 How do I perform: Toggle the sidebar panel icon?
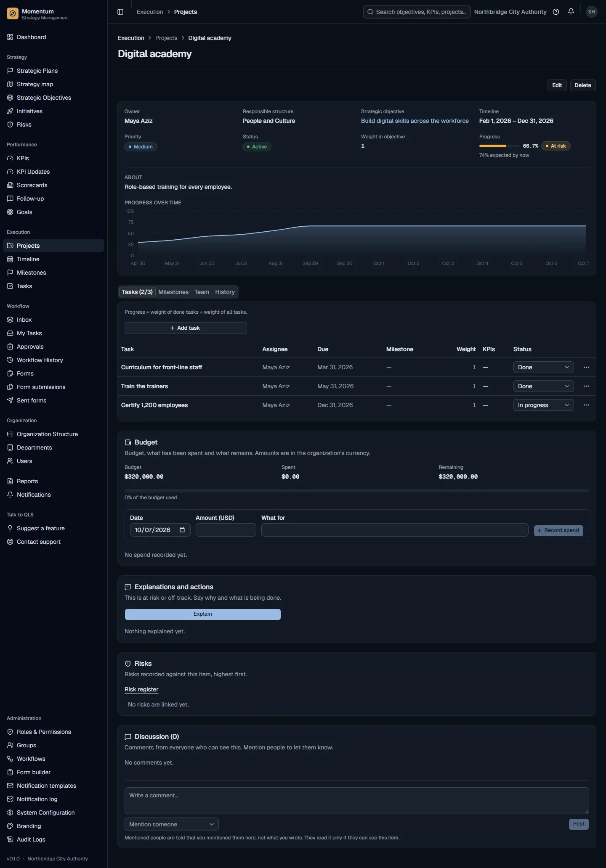[x=120, y=12]
